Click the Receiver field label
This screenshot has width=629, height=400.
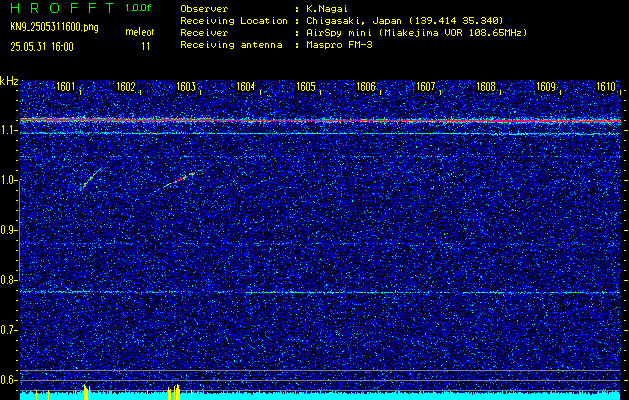[x=204, y=32]
